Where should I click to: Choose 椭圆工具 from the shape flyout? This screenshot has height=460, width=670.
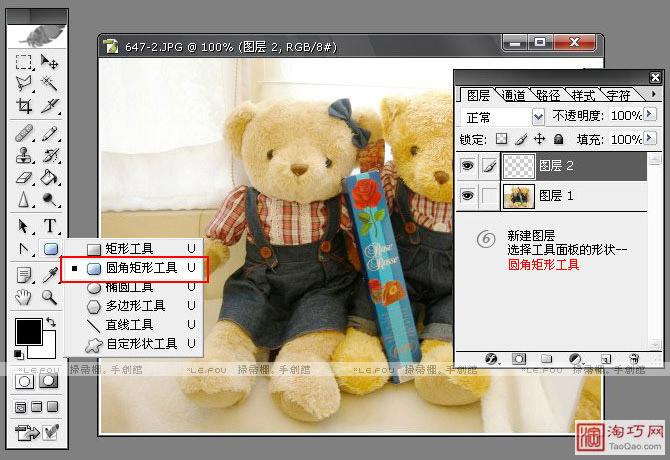(134, 287)
